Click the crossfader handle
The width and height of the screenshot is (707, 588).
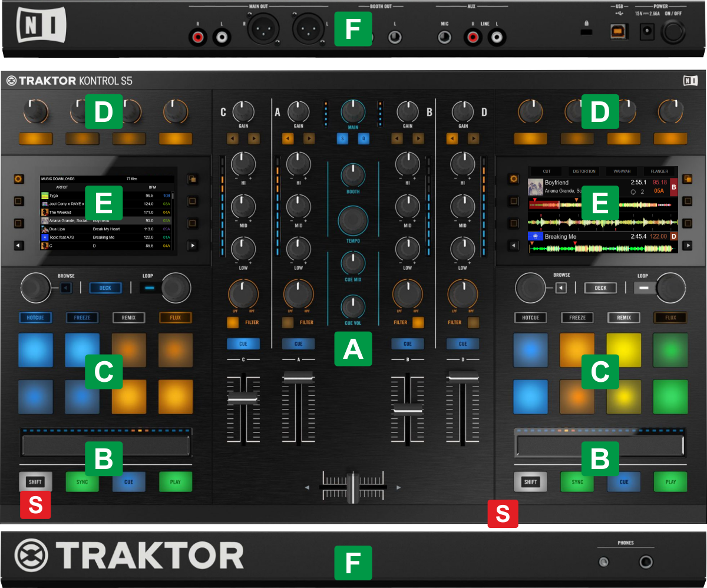pyautogui.click(x=352, y=487)
